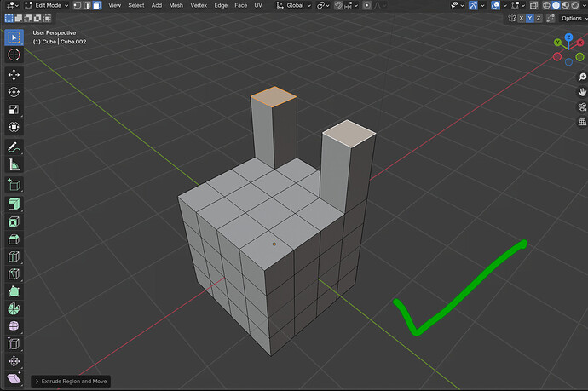This screenshot has height=391, width=588.
Task: Expand Extrude Region and Move panel
Action: coord(71,382)
